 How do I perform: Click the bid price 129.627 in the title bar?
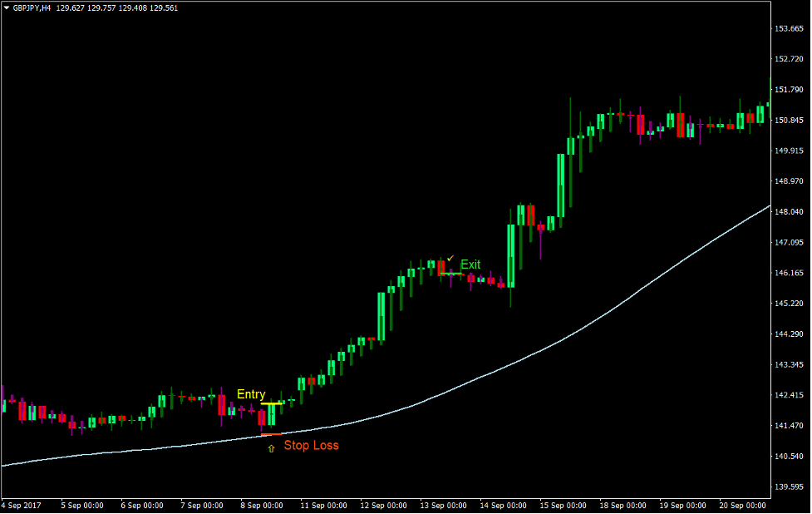(x=70, y=8)
